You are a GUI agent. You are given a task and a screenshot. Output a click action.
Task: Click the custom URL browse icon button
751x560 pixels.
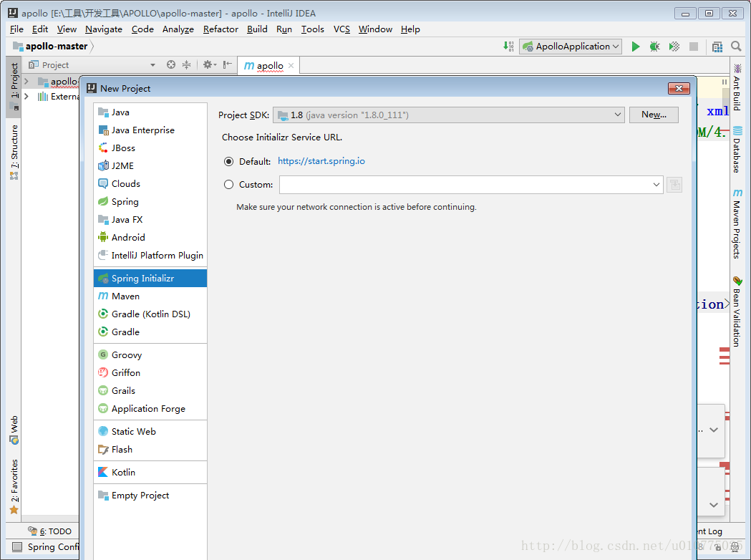pyautogui.click(x=674, y=185)
